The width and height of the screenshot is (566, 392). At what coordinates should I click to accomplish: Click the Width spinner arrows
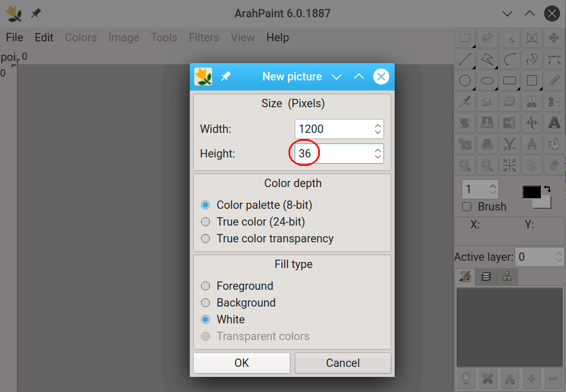[x=378, y=129]
